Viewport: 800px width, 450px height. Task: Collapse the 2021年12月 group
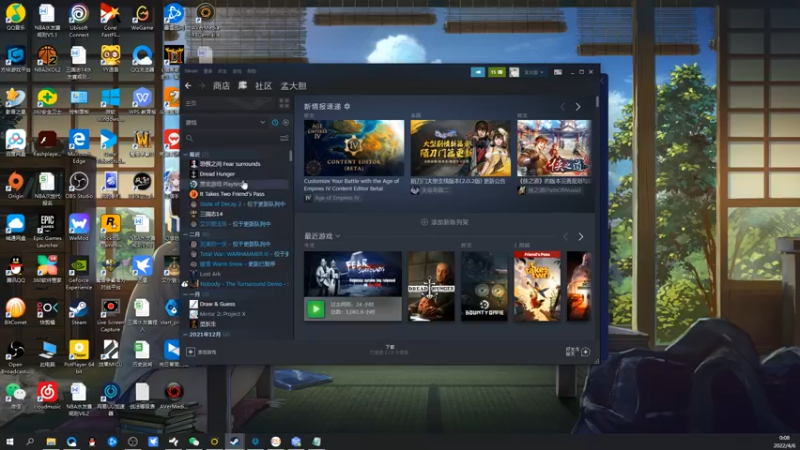[x=186, y=335]
